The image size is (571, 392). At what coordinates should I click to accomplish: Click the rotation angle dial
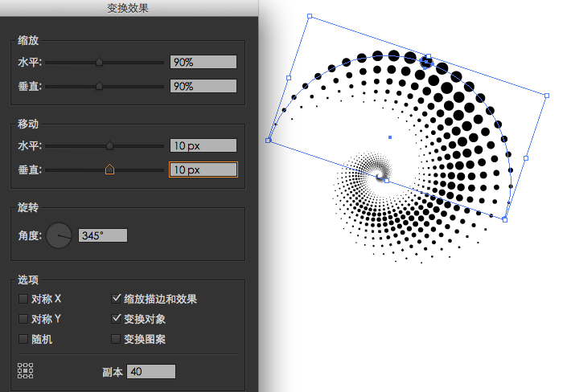tap(59, 235)
